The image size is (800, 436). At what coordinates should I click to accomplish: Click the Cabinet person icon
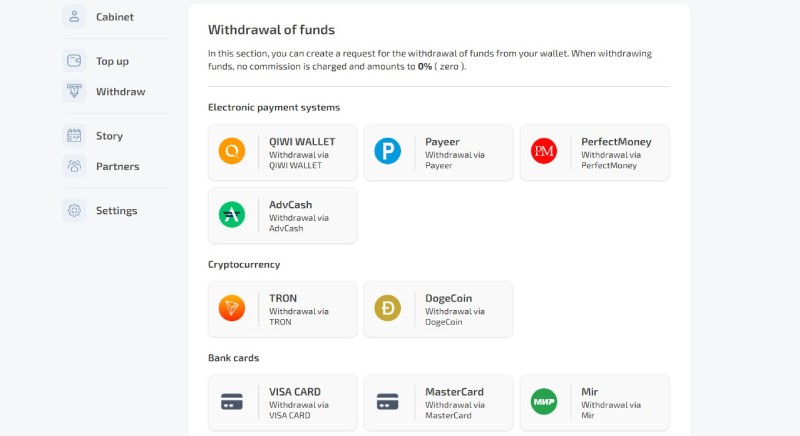coord(74,17)
